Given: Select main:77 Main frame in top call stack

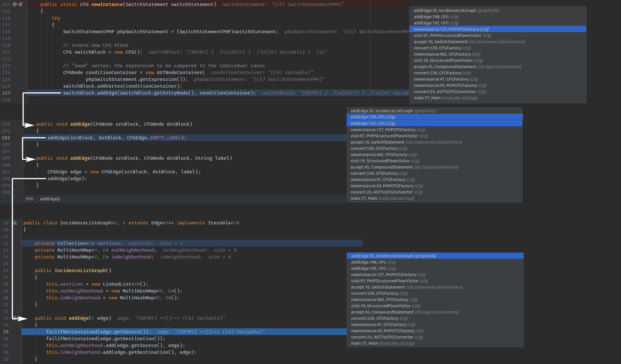Looking at the screenshot, I should [498, 98].
